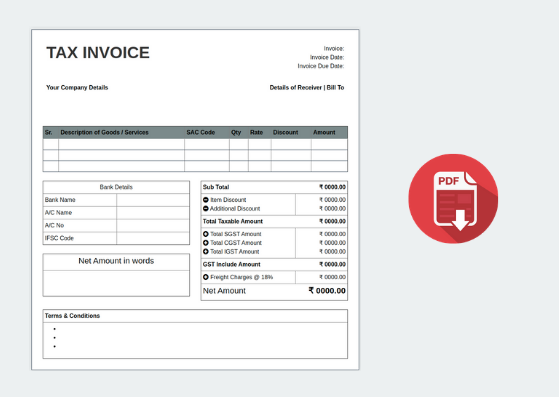Click the plus icon beside Total IGST Amount
The height and width of the screenshot is (397, 559).
click(x=206, y=252)
